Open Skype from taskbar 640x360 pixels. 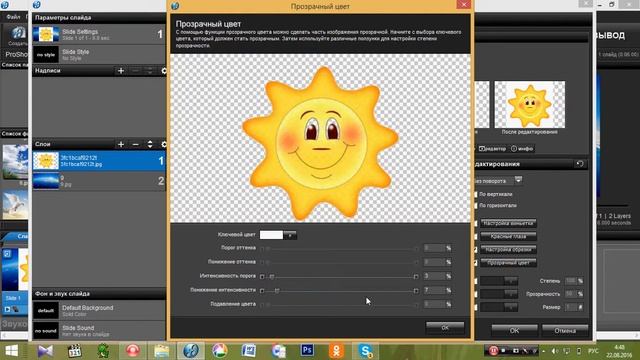pos(365,351)
